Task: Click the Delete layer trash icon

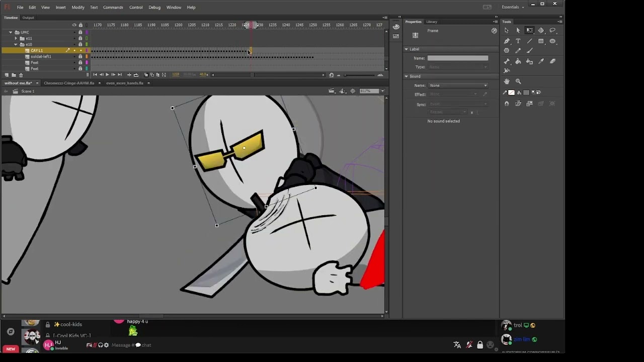Action: (x=21, y=75)
